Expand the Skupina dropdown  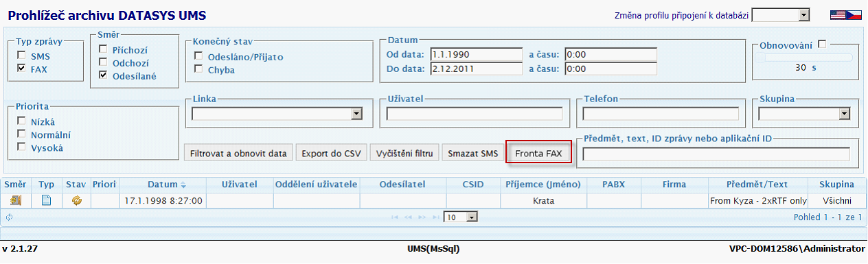tap(805, 114)
